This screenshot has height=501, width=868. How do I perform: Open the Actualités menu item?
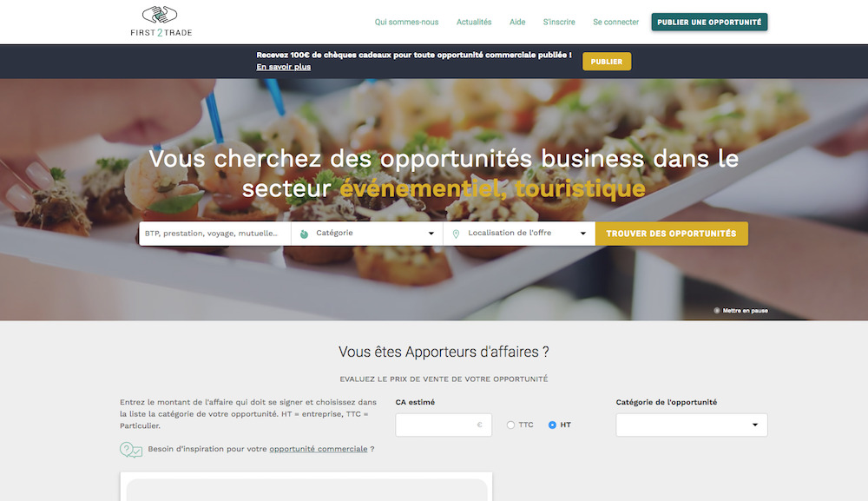(474, 23)
